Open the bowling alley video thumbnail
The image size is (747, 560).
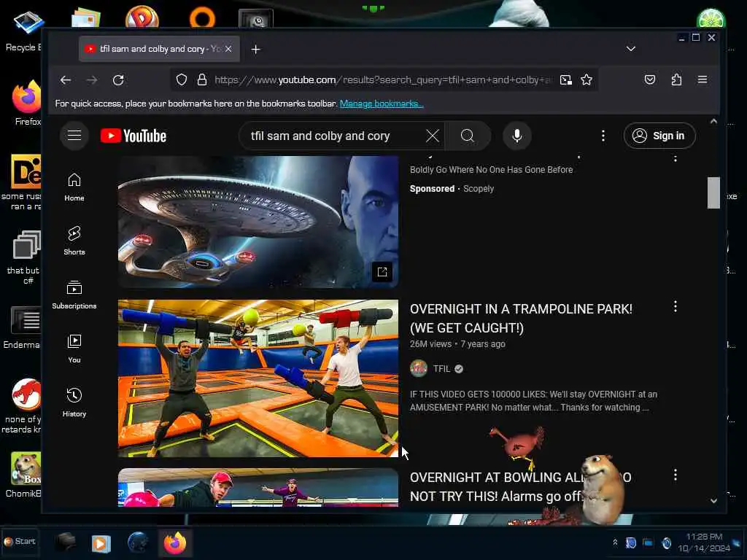pyautogui.click(x=258, y=488)
